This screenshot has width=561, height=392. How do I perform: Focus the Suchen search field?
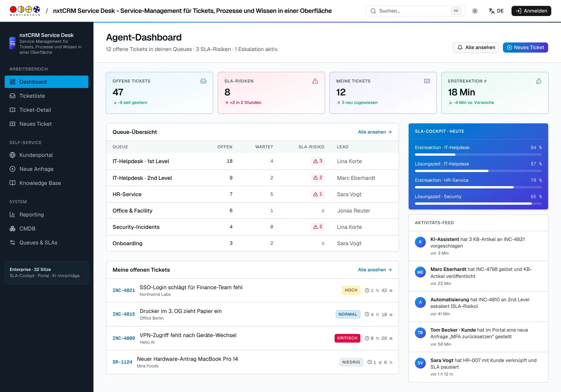(415, 11)
